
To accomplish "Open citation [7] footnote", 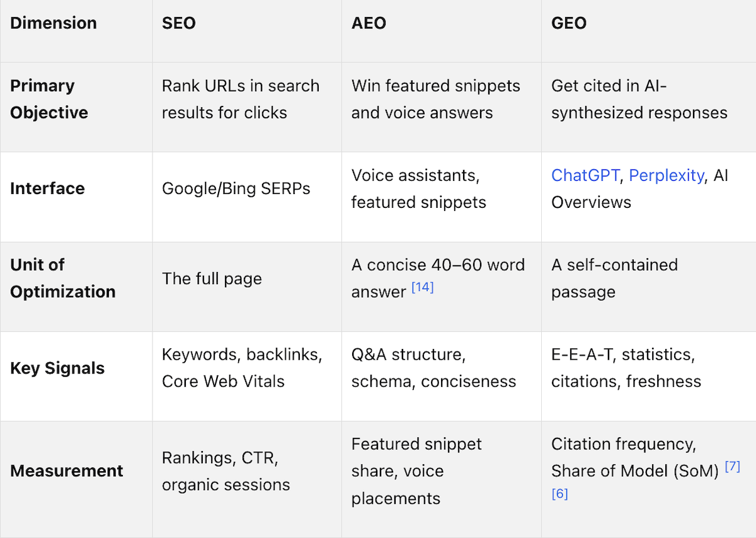I will pos(732,467).
